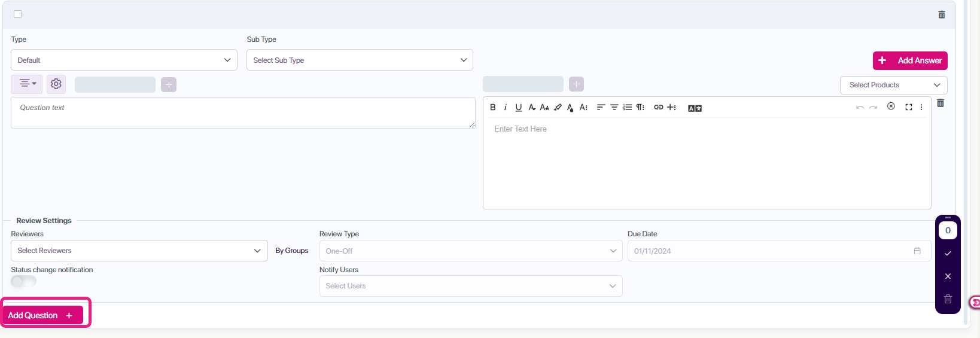Image resolution: width=980 pixels, height=338 pixels.
Task: Click the counter box showing 0
Action: tap(948, 230)
